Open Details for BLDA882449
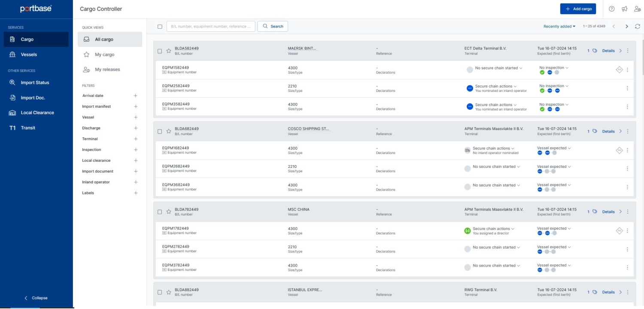Viewport: 644px width, 309px height. 608,292
